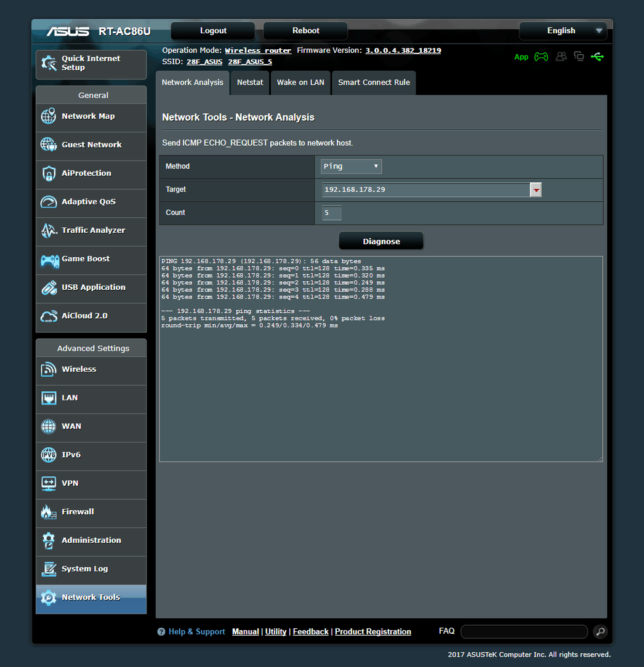Click the Quick Internet Setup icon

point(49,63)
